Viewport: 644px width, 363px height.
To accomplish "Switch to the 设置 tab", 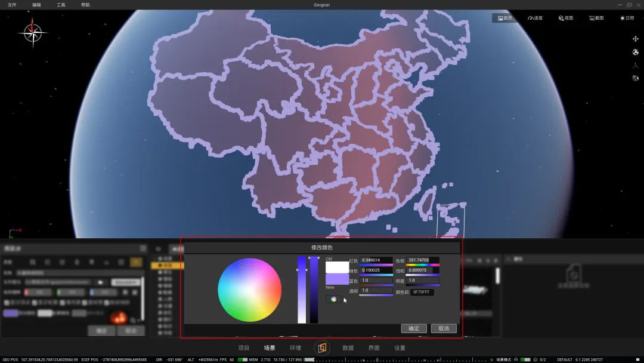I will pyautogui.click(x=400, y=348).
